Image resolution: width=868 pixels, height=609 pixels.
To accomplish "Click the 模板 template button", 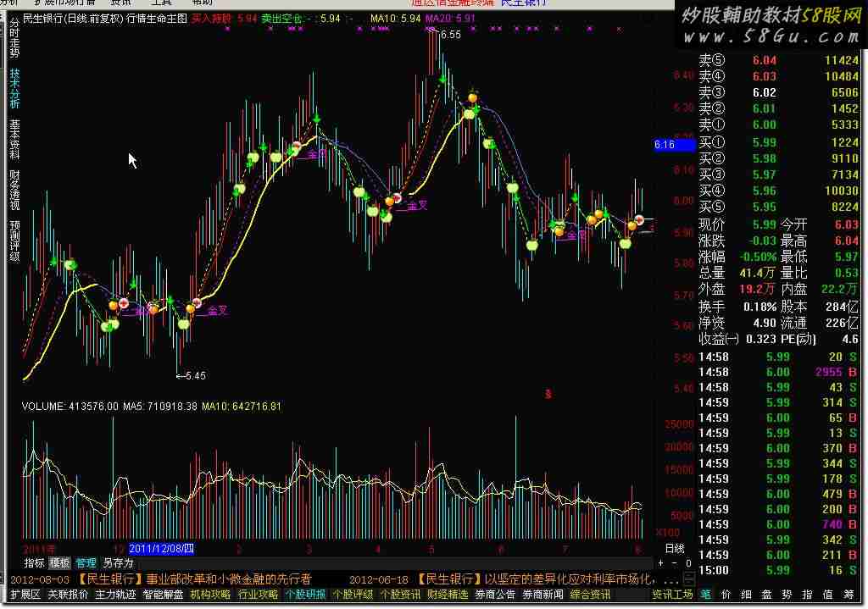I will tap(59, 563).
